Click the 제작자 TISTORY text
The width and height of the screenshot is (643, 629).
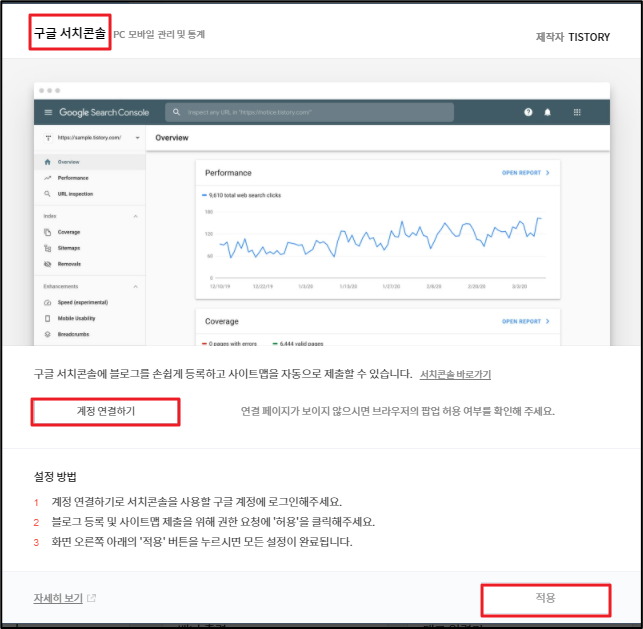point(573,37)
